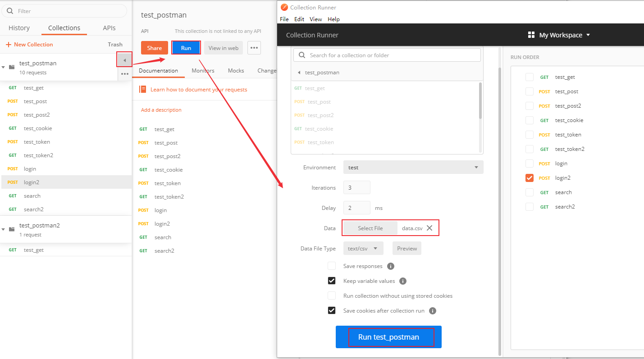
Task: Click the Iterations input field
Action: coord(357,187)
